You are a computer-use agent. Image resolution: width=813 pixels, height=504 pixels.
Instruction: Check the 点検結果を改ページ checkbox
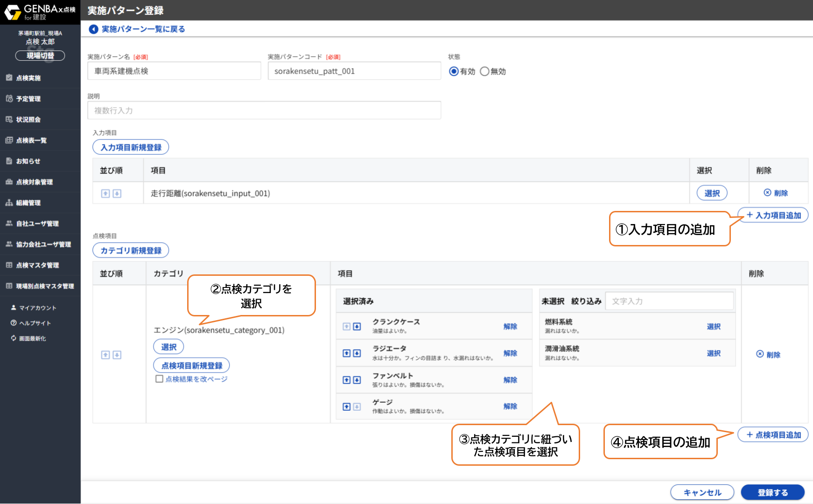pos(159,379)
